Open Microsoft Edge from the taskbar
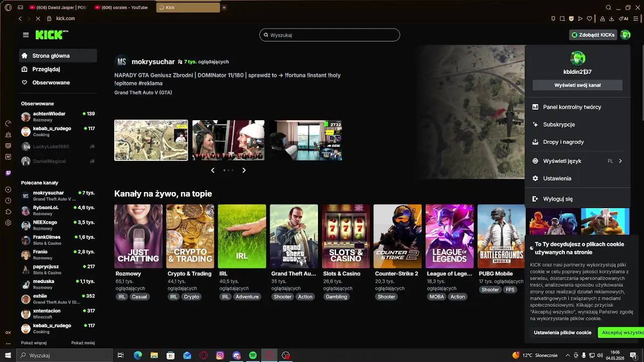This screenshot has height=362, width=644. pyautogui.click(x=138, y=355)
